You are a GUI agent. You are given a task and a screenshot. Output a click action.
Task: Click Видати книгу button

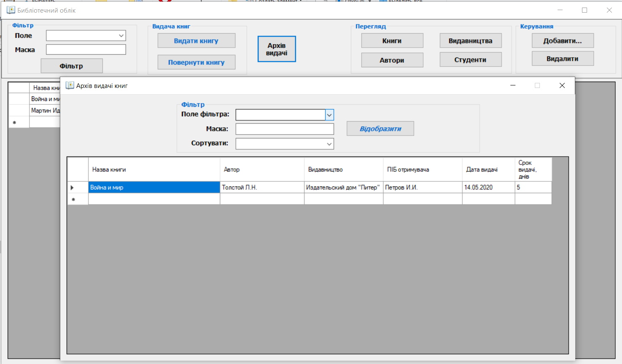point(196,41)
